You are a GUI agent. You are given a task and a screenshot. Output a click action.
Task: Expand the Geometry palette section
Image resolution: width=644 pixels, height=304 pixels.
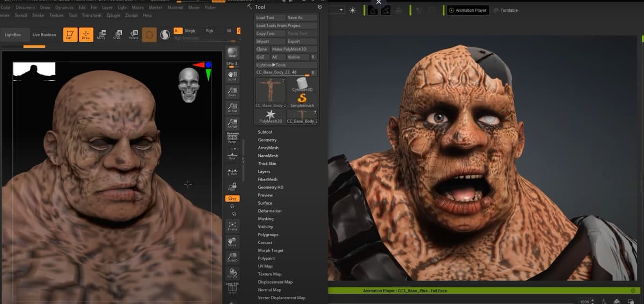[x=267, y=140]
